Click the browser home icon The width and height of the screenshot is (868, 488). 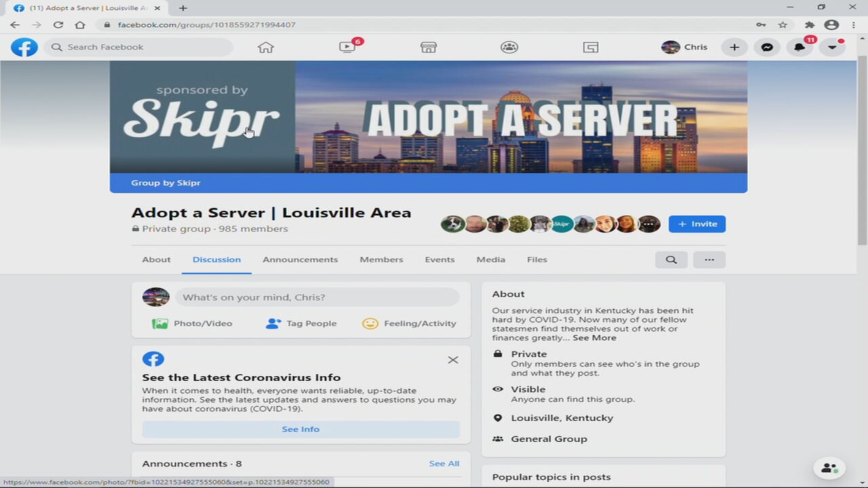[x=80, y=24]
